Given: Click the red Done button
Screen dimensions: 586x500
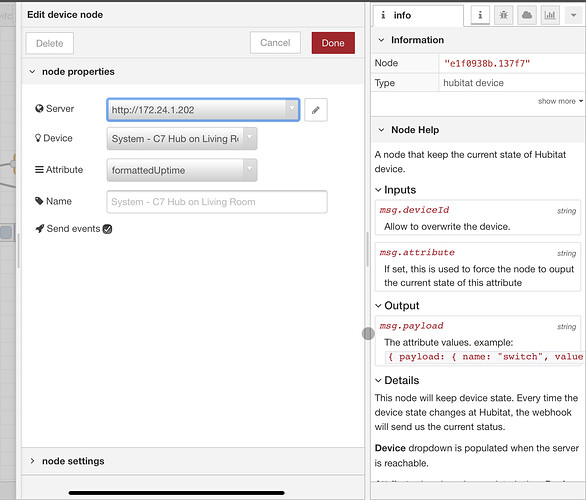Looking at the screenshot, I should 333,43.
